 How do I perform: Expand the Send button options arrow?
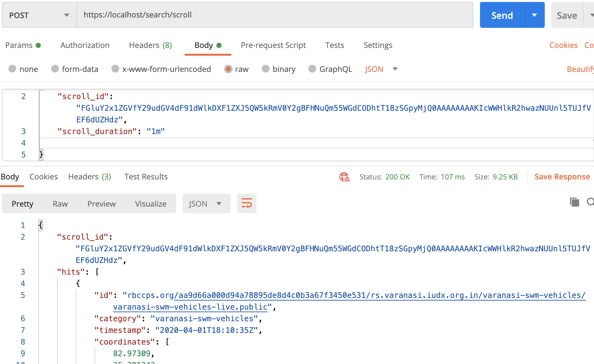pos(535,15)
